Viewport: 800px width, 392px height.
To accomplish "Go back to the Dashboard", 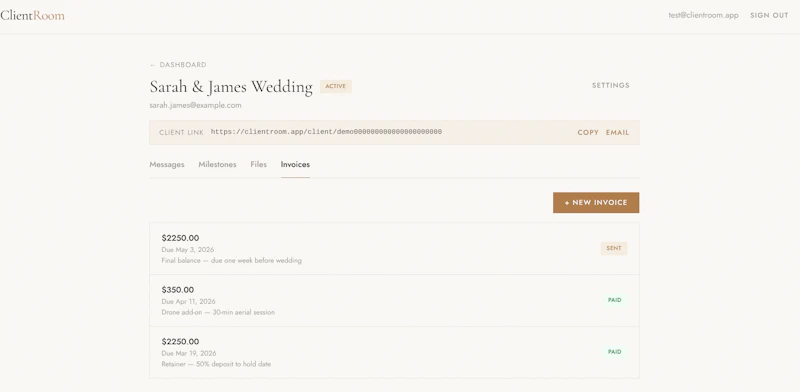I will click(178, 65).
